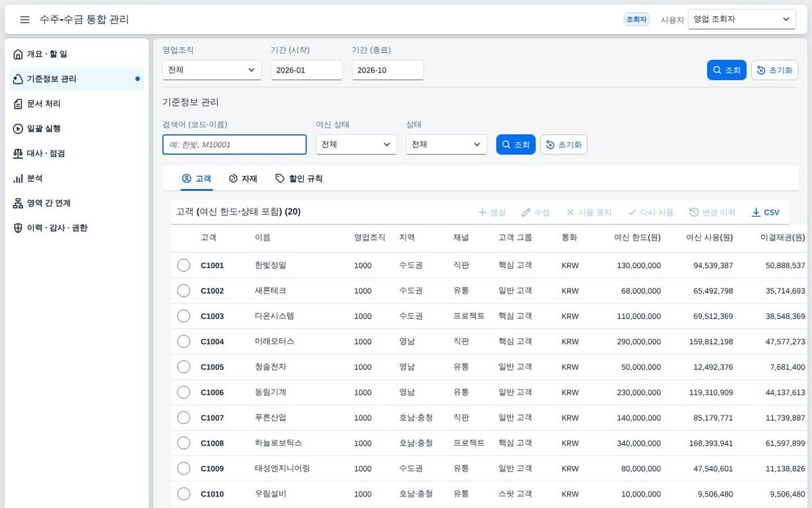Switch to the 고객 tab
The image size is (812, 508).
[197, 179]
